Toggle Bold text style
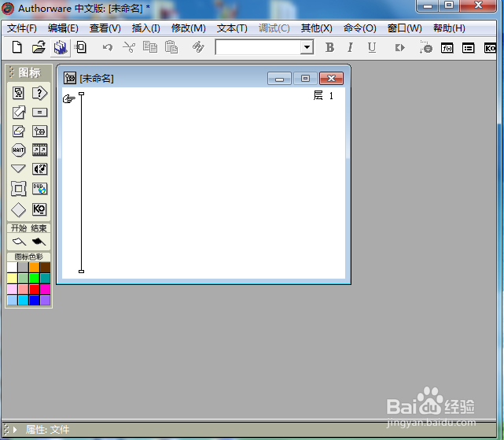504x440 pixels. tap(329, 48)
